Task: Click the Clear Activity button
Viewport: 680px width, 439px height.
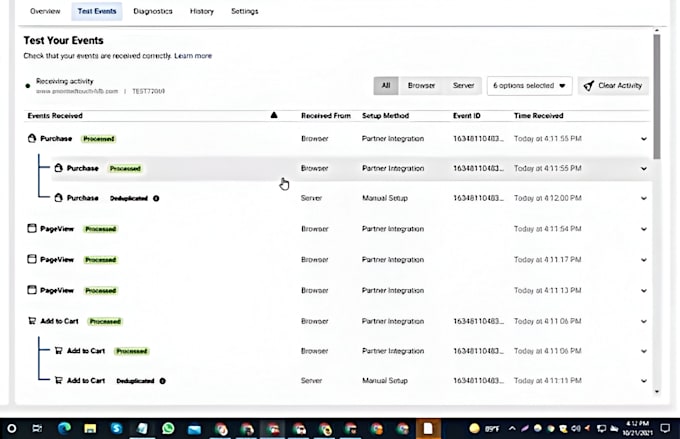Action: pos(613,85)
